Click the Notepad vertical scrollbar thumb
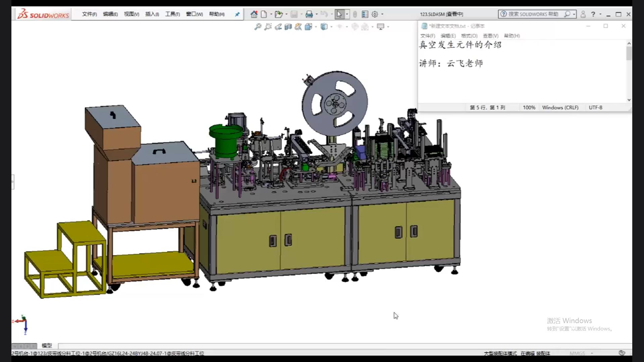The width and height of the screenshot is (644, 362). [629, 53]
